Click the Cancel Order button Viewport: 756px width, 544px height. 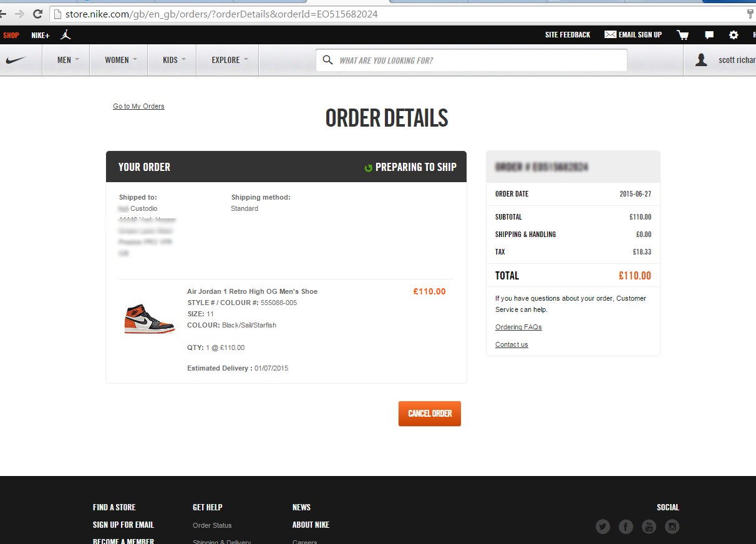coord(430,414)
